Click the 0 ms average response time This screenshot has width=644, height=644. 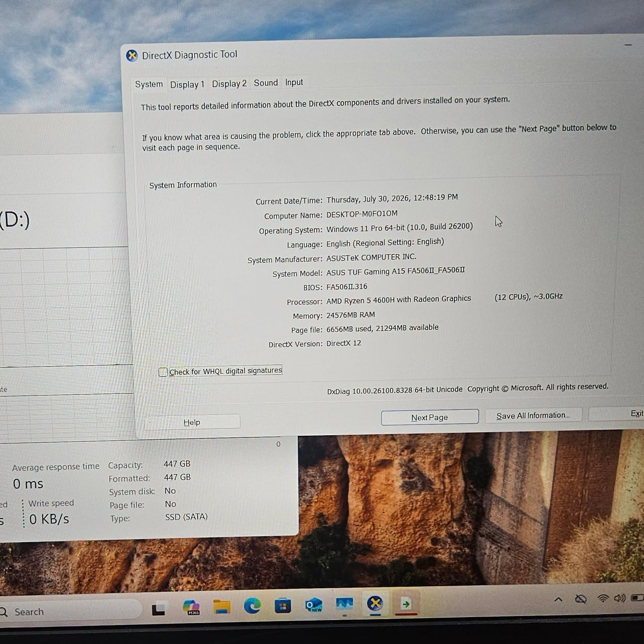click(x=28, y=484)
